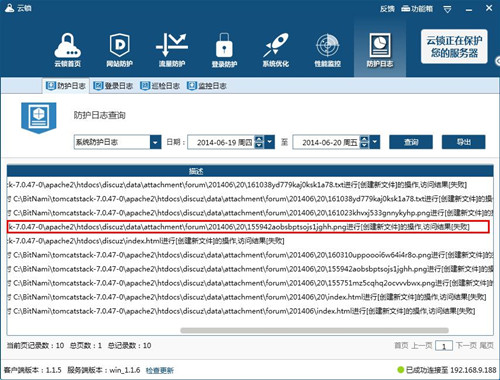Go to 首页 first page
This screenshot has height=380, width=500.
pyautogui.click(x=401, y=346)
